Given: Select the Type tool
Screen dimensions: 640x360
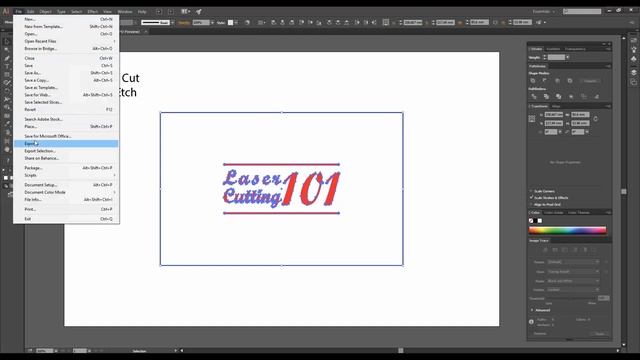Looking at the screenshot, I should pyautogui.click(x=7, y=66).
